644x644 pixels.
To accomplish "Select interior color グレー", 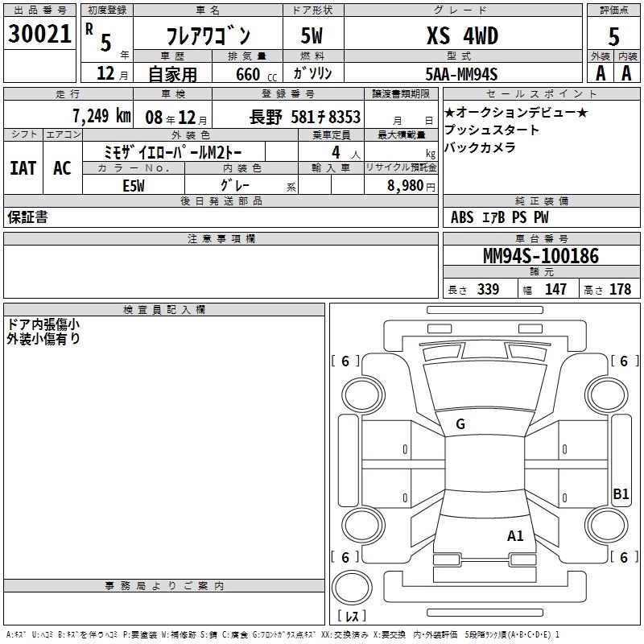I will pos(234,185).
